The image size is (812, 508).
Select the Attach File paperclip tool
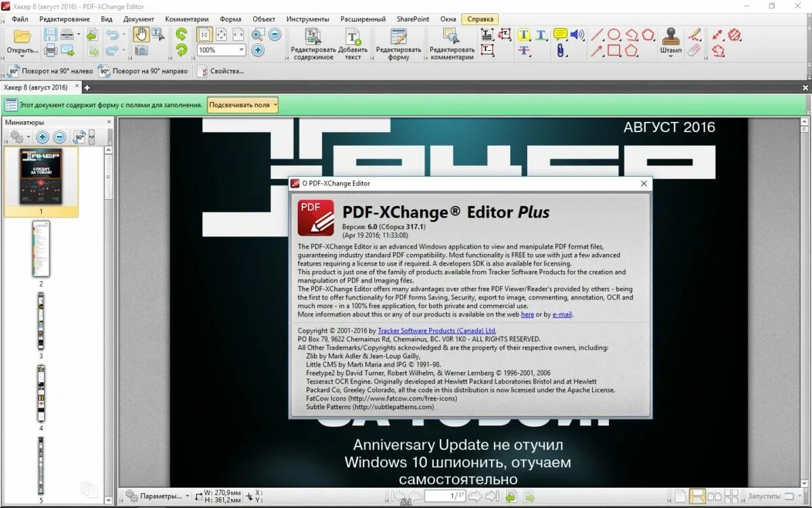[x=560, y=51]
